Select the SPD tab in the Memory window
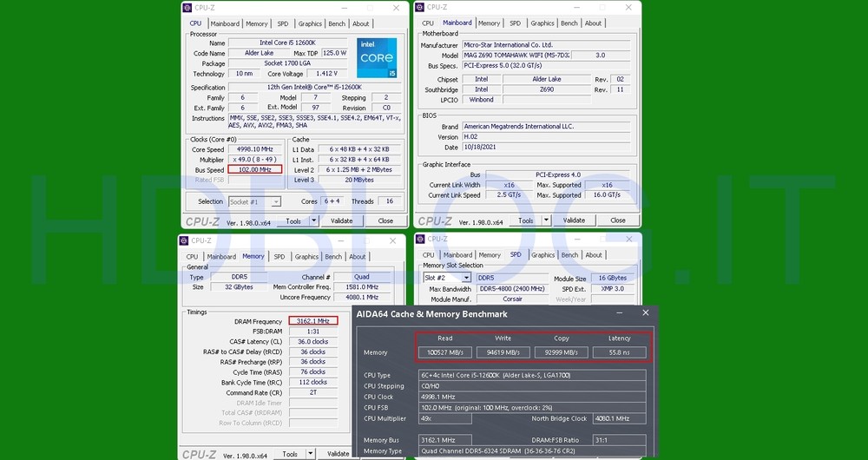Viewport: 868px width, 460px height. tap(279, 257)
